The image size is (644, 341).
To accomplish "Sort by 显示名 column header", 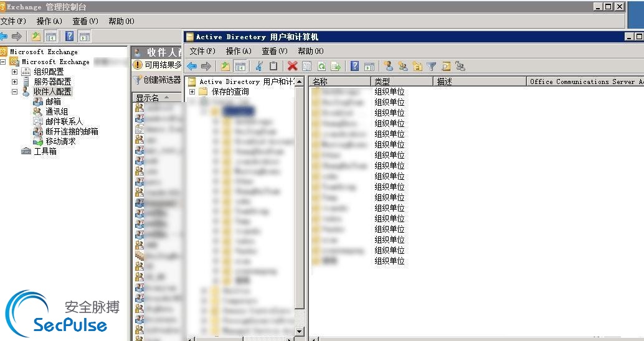I will pyautogui.click(x=157, y=98).
